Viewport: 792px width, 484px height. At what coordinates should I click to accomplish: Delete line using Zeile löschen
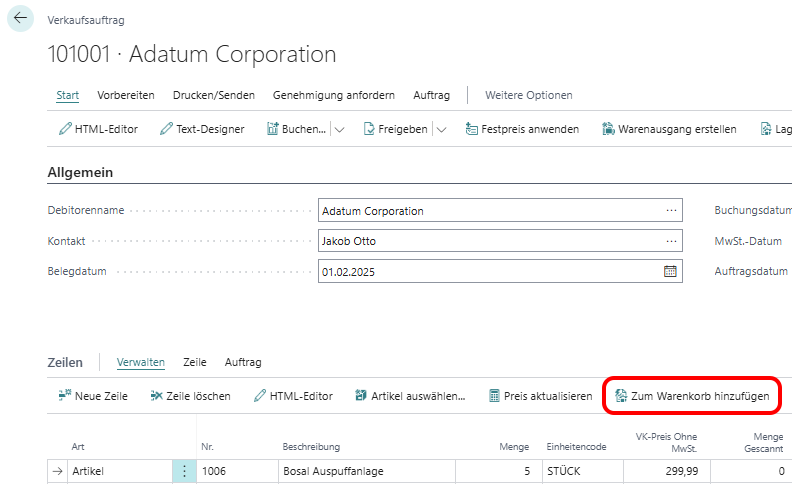(190, 396)
